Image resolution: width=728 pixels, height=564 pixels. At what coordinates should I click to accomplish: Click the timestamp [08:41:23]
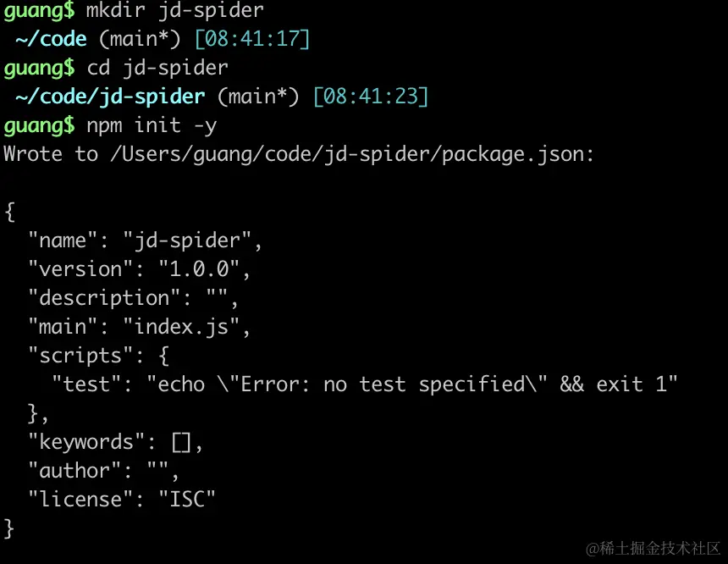click(371, 97)
